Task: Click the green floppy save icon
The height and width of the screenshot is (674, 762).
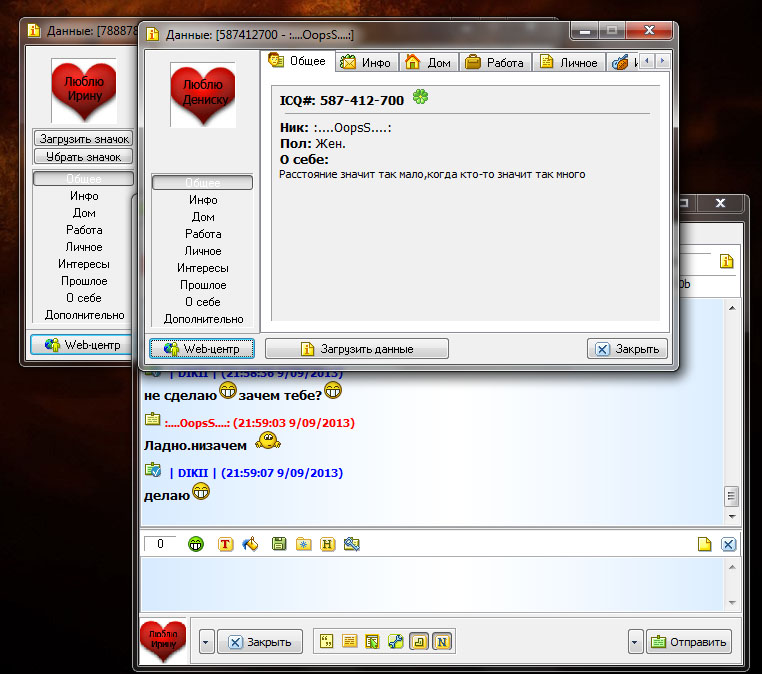Action: click(x=279, y=544)
